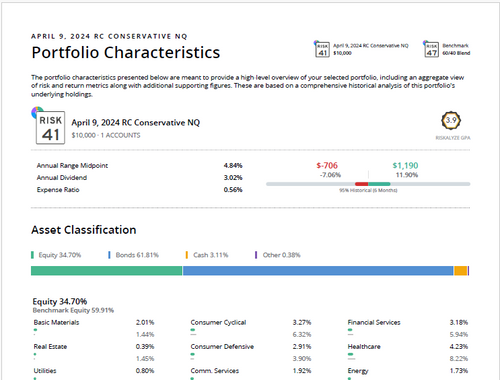Click the Utilities sector label
Image resolution: width=500 pixels, height=380 pixels.
45,371
